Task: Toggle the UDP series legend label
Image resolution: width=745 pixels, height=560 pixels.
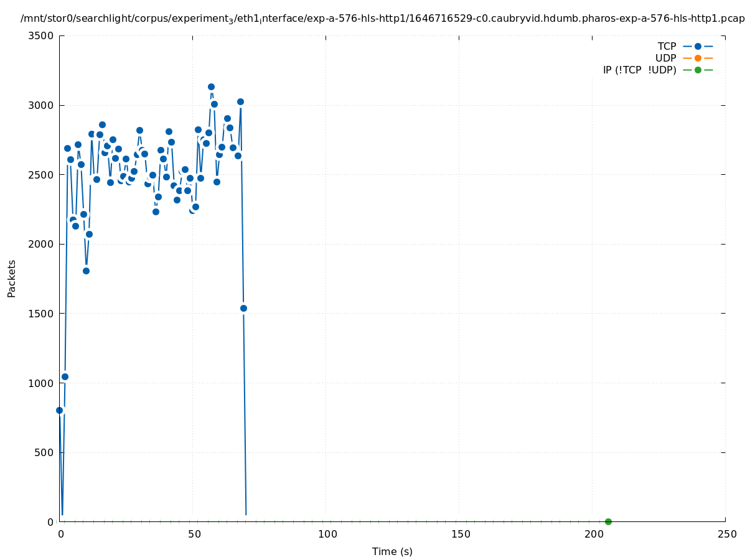Action: (665, 58)
